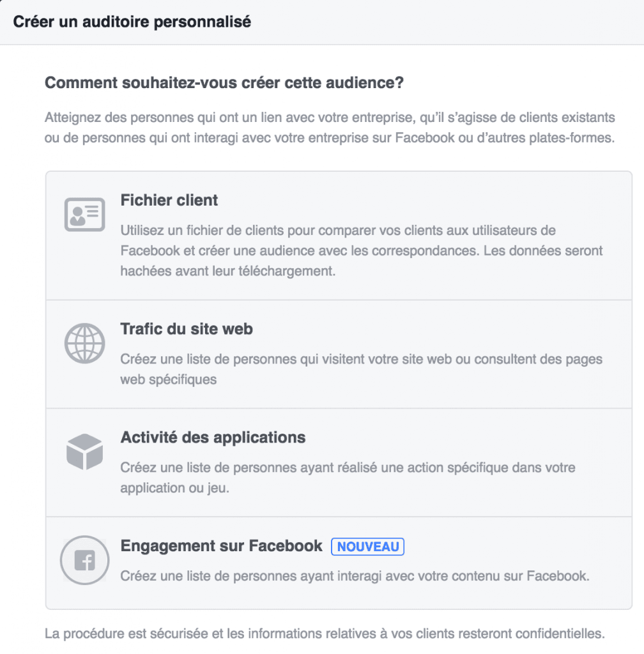Click the Facebook logo icon for Engagement sur Facebook
Viewport: 644px width, 654px height.
[84, 561]
